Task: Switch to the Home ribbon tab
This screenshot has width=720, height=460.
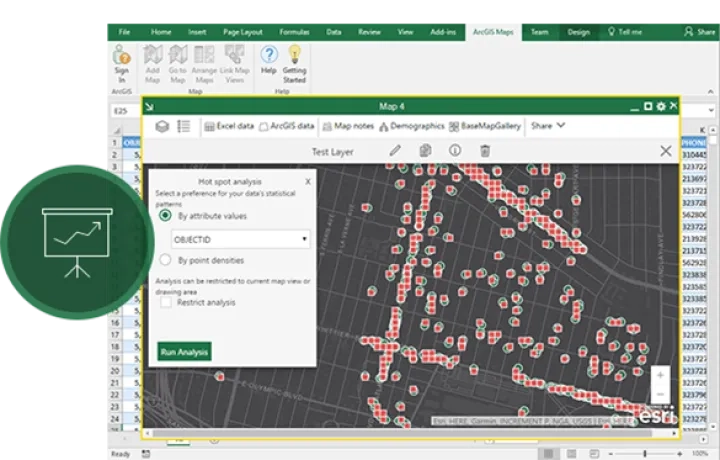Action: 161,32
